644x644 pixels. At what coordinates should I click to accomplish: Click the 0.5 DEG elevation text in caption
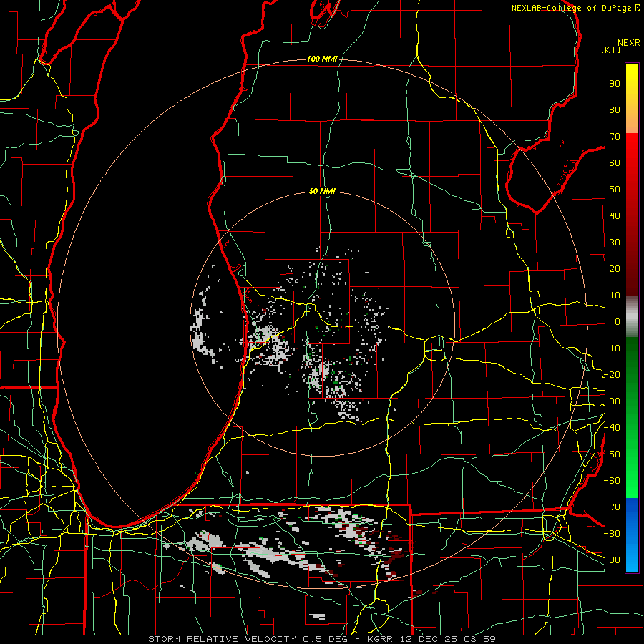[325, 639]
